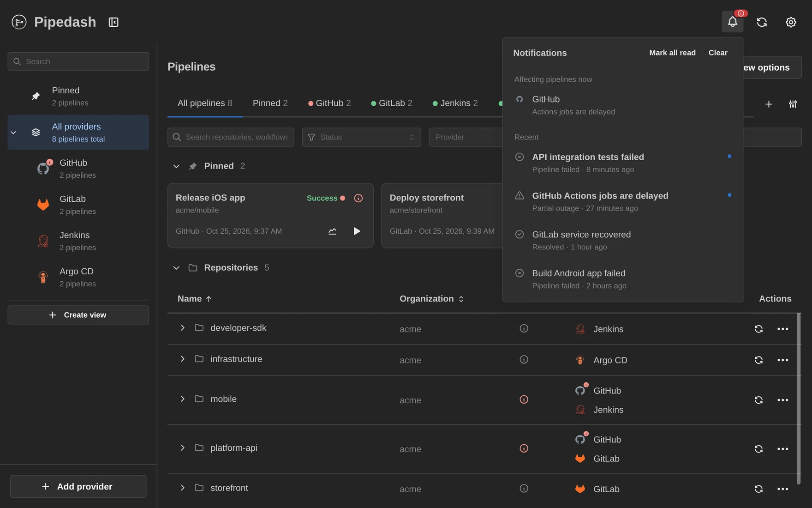Image resolution: width=812 pixels, height=508 pixels.
Task: Open the tab filter sliders icon
Action: (x=793, y=104)
